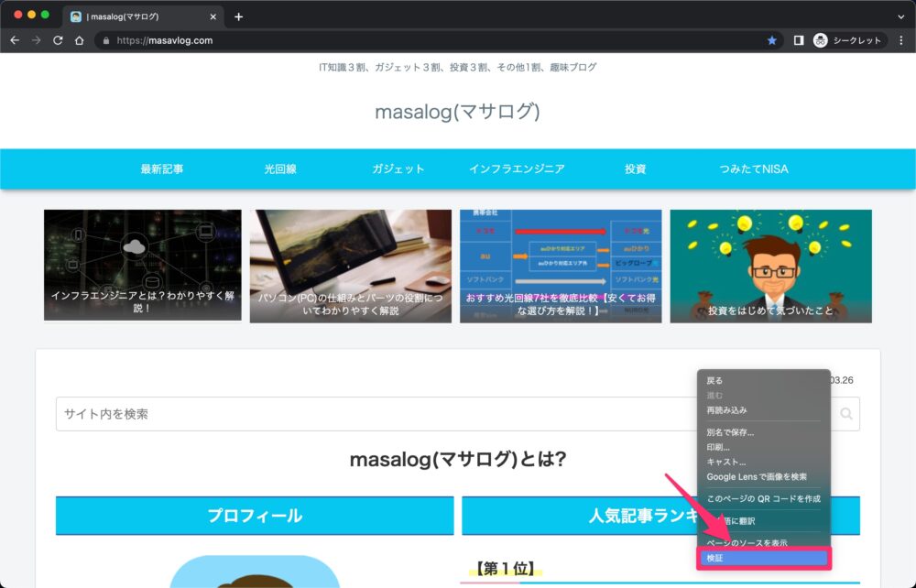The height and width of the screenshot is (588, 916).
Task: Open the インフラエンジニア navigation item
Action: pos(517,169)
